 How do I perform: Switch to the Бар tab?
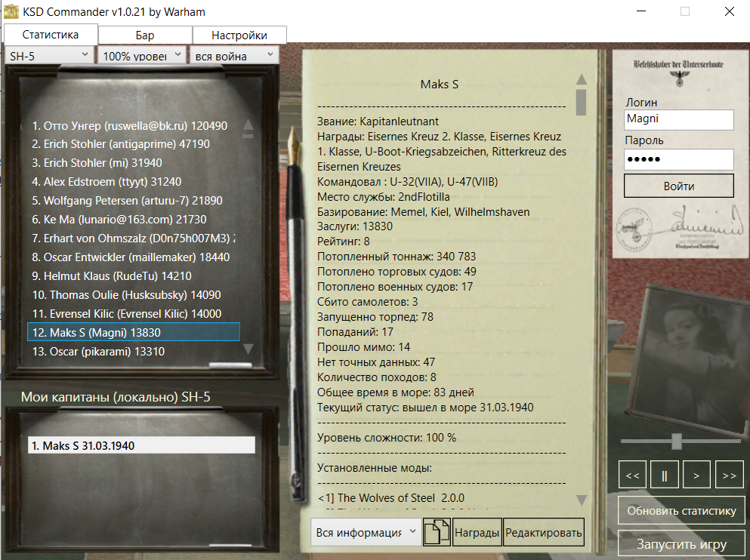click(x=144, y=34)
